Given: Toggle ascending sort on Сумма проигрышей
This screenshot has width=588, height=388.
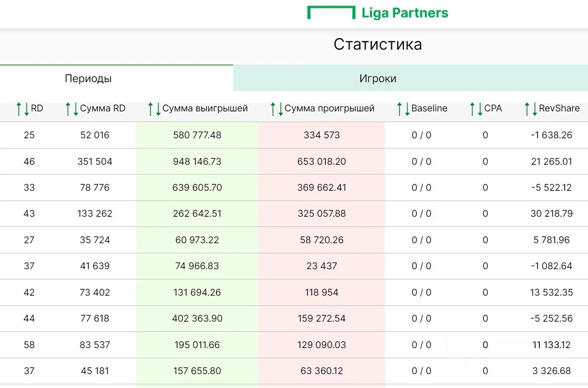Looking at the screenshot, I should (x=273, y=109).
